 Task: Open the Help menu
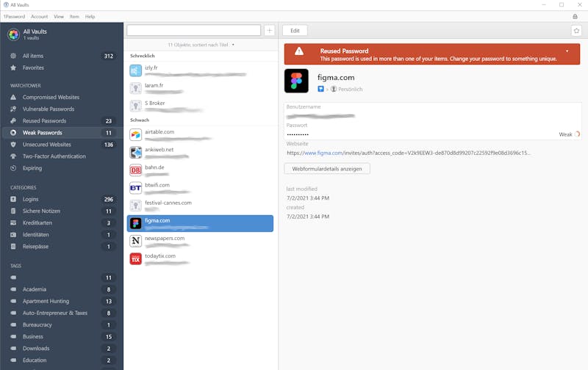pyautogui.click(x=90, y=16)
